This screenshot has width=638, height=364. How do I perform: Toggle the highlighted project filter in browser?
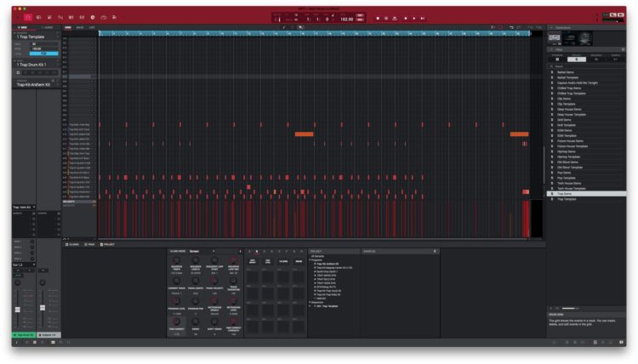coord(577,60)
